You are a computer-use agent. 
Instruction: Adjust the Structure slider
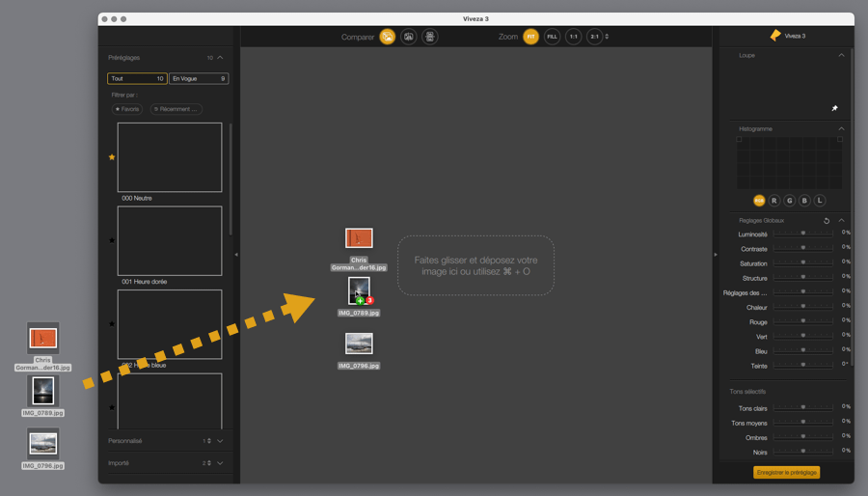click(x=802, y=277)
